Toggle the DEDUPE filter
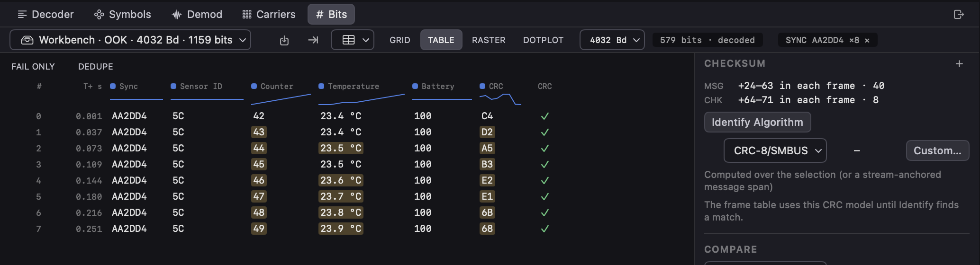 (96, 67)
